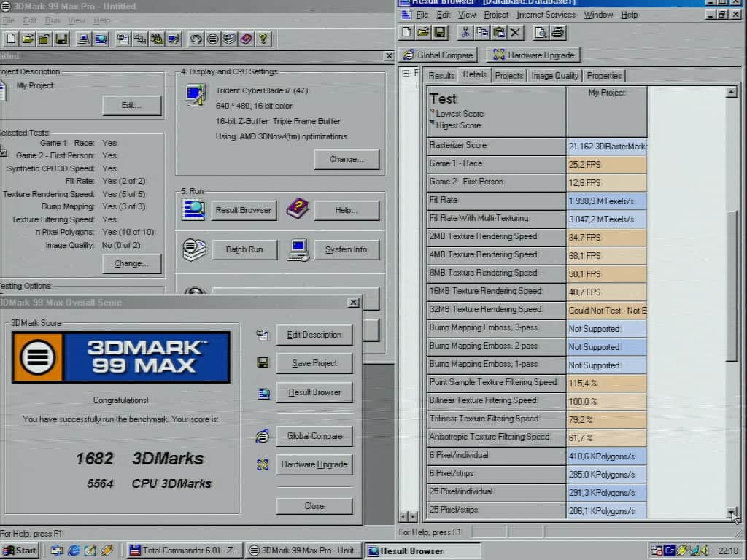Open Windows Start button
747x560 pixels.
click(x=20, y=551)
